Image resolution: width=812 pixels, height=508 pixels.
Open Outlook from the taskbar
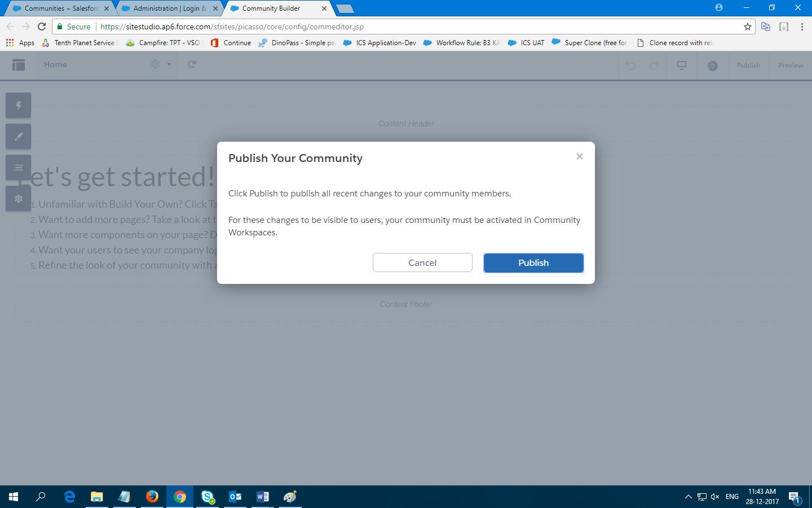coord(235,497)
